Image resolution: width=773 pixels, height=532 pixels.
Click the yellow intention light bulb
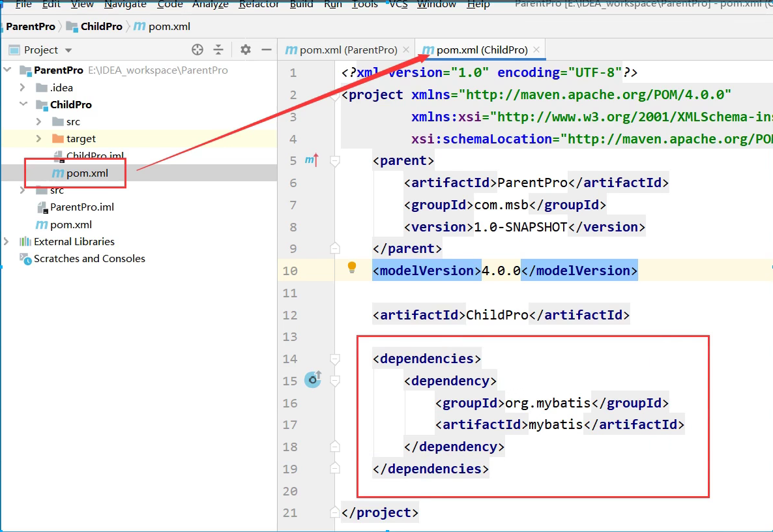pyautogui.click(x=351, y=267)
